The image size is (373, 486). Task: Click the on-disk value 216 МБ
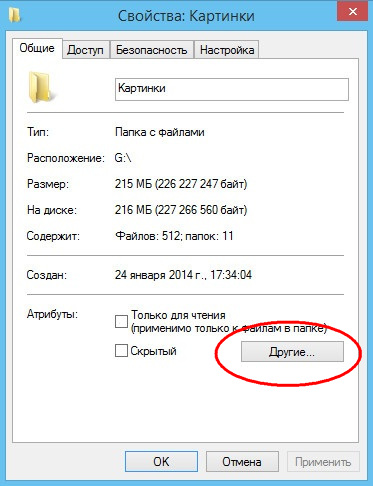coord(181,210)
